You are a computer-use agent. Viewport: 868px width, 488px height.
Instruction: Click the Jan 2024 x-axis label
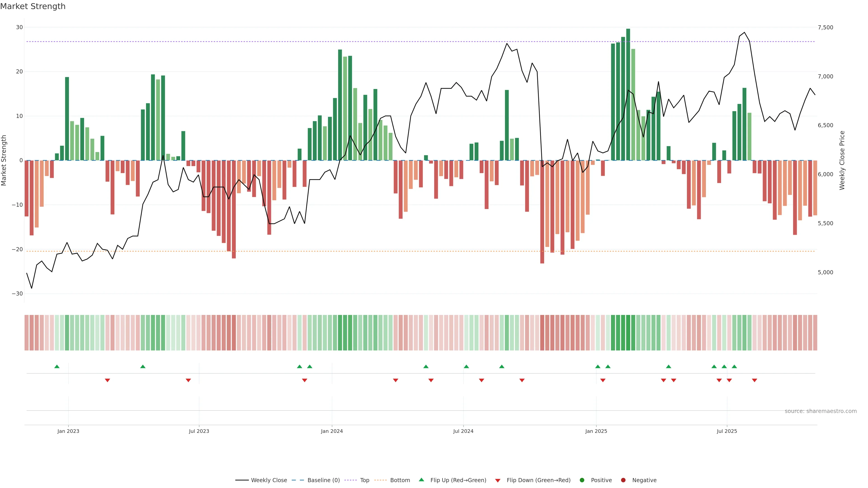pos(332,431)
